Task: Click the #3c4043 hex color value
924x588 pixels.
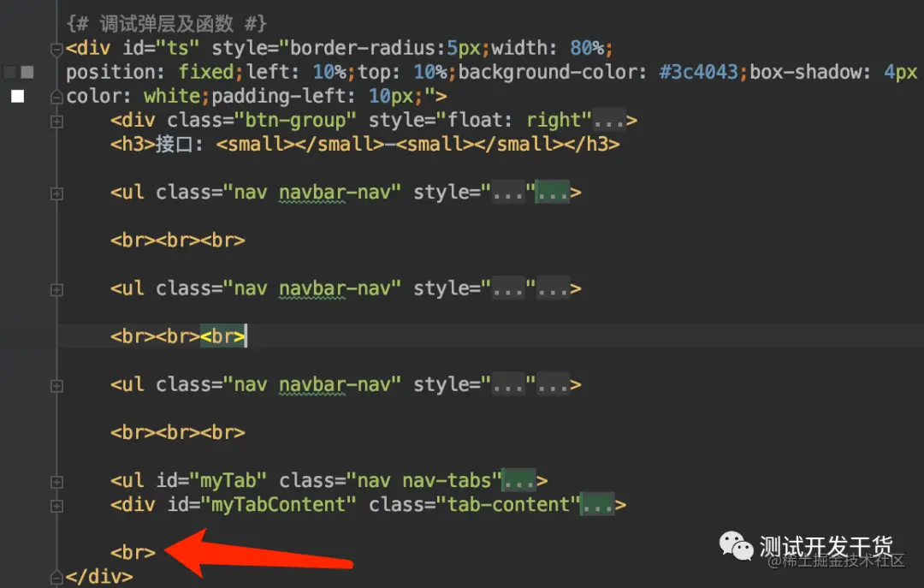Action: 699,73
